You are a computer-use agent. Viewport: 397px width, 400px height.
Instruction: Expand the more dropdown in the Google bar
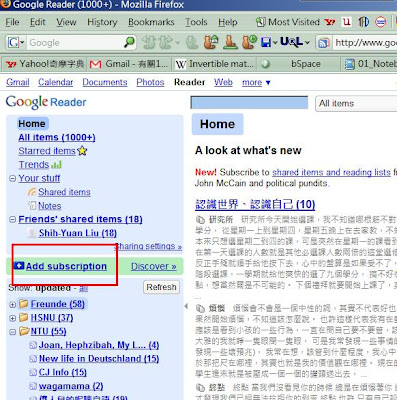[256, 82]
